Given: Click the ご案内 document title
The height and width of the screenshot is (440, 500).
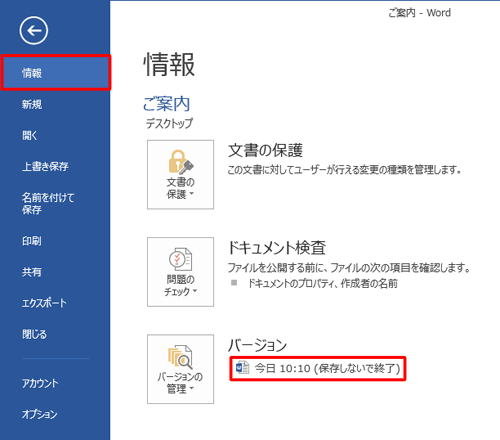Looking at the screenshot, I should 166,104.
